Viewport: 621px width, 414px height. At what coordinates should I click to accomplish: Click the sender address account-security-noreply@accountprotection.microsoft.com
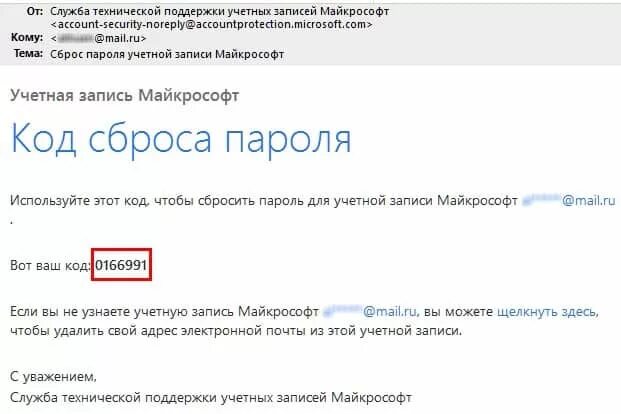click(x=211, y=25)
